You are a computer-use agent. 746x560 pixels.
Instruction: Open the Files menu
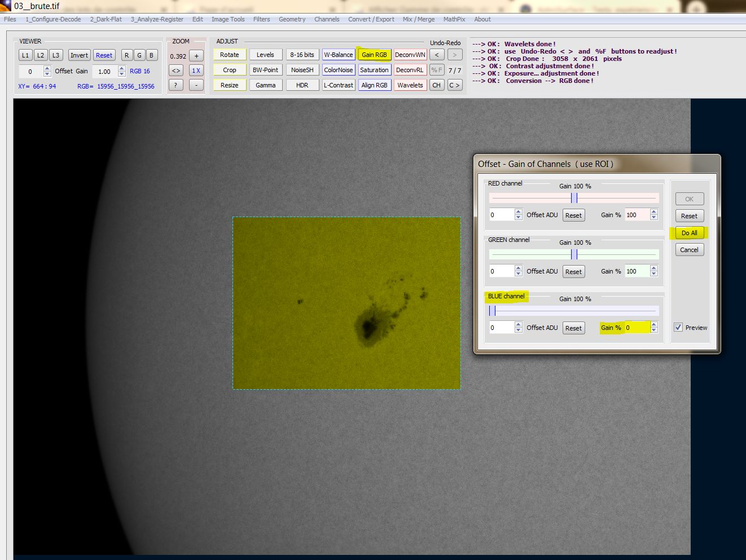tap(10, 19)
